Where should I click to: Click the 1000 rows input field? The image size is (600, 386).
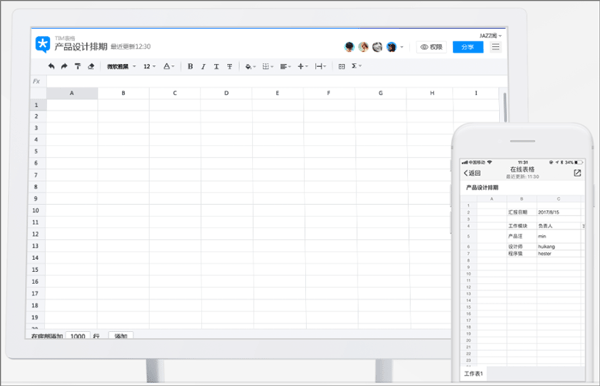click(x=78, y=336)
